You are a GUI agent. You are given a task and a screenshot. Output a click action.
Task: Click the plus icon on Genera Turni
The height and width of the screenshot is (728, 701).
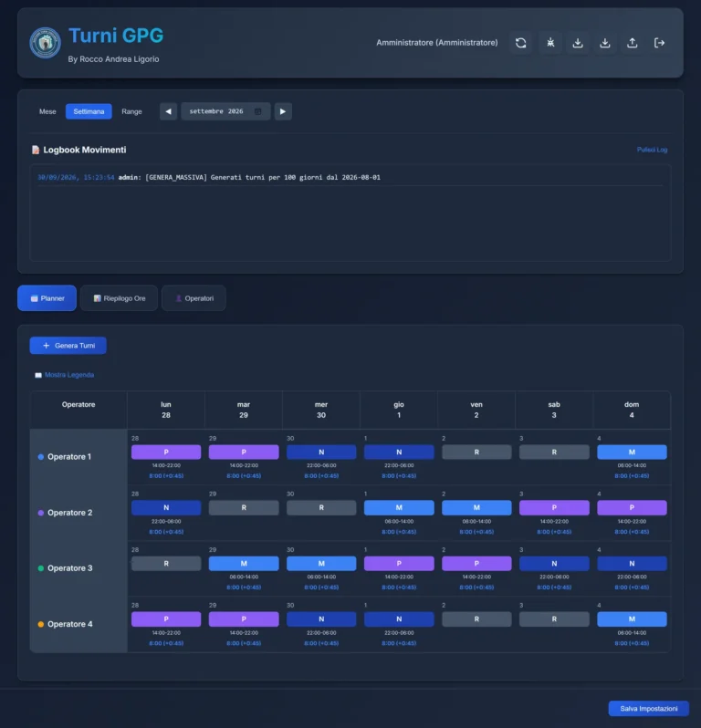(x=46, y=346)
